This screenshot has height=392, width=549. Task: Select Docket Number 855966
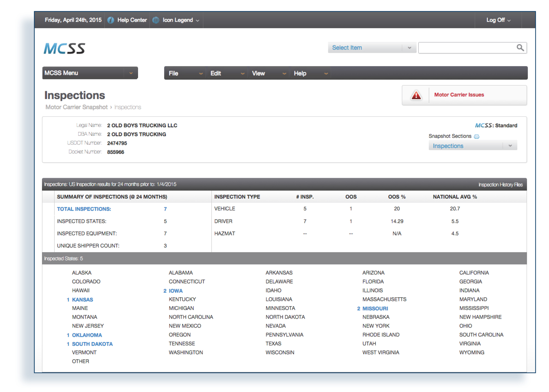(x=116, y=152)
